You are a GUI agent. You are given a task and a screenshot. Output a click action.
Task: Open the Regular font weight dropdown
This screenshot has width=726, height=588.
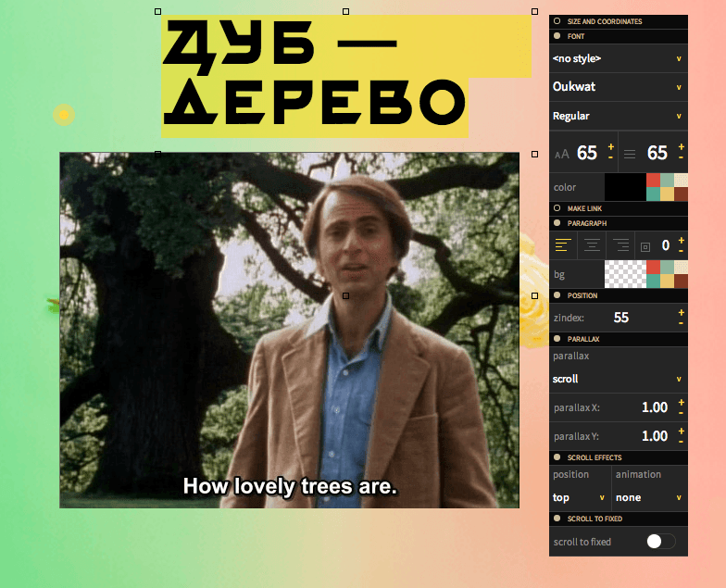click(619, 116)
